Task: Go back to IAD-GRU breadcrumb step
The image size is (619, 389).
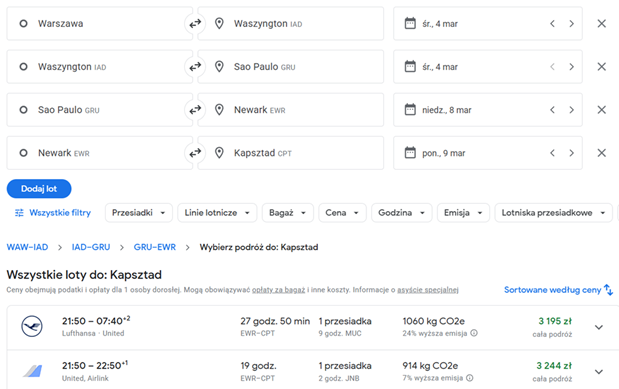Action: pos(91,247)
